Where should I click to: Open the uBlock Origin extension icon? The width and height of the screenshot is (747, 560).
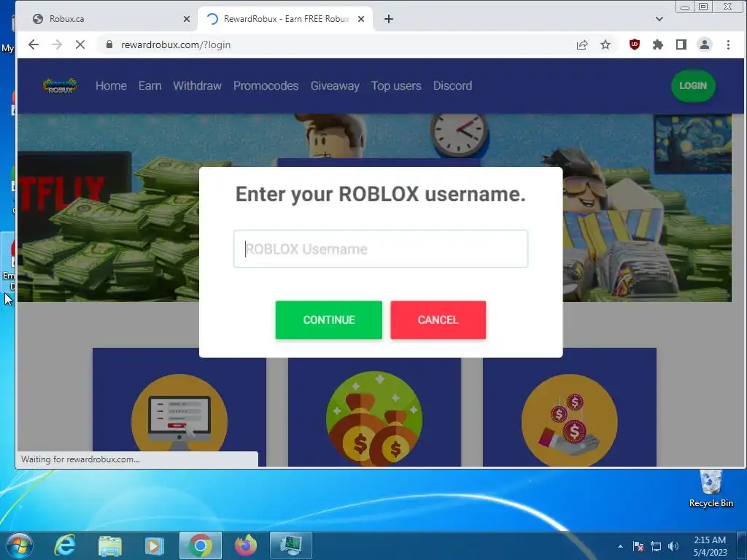[634, 44]
